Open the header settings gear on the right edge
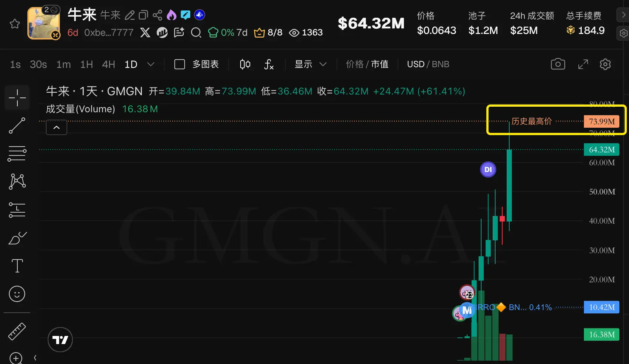Image resolution: width=629 pixels, height=364 pixels. (x=623, y=33)
